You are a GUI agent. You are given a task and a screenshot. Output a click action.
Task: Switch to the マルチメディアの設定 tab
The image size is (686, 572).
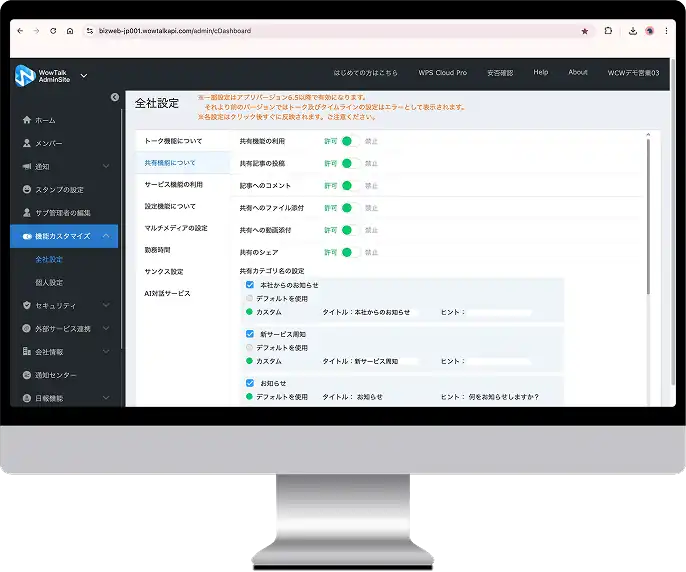tap(176, 228)
